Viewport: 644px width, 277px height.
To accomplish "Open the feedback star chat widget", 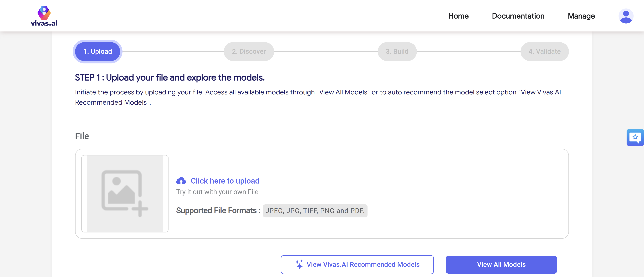I will 635,137.
